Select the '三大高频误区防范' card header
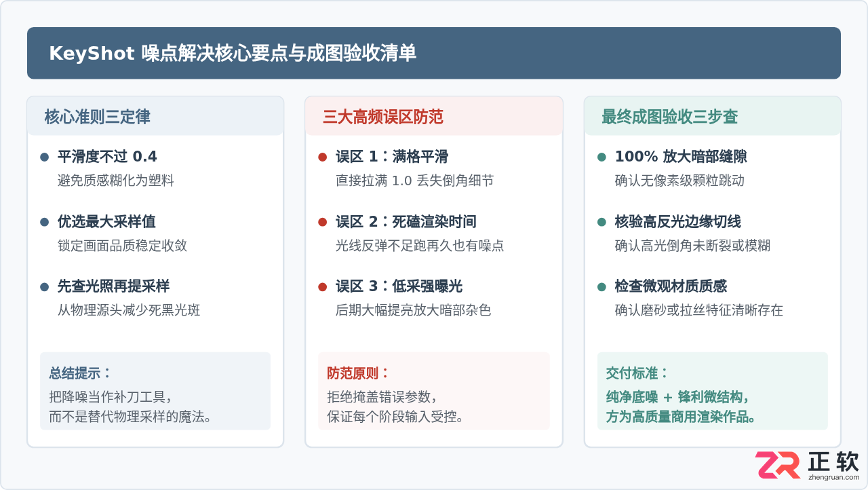The height and width of the screenshot is (490, 868). [x=434, y=116]
